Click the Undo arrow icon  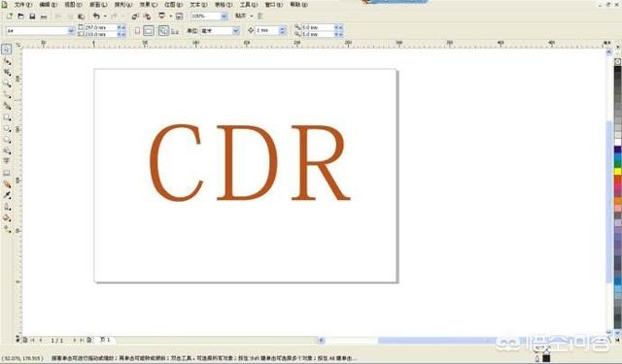pyautogui.click(x=96, y=16)
